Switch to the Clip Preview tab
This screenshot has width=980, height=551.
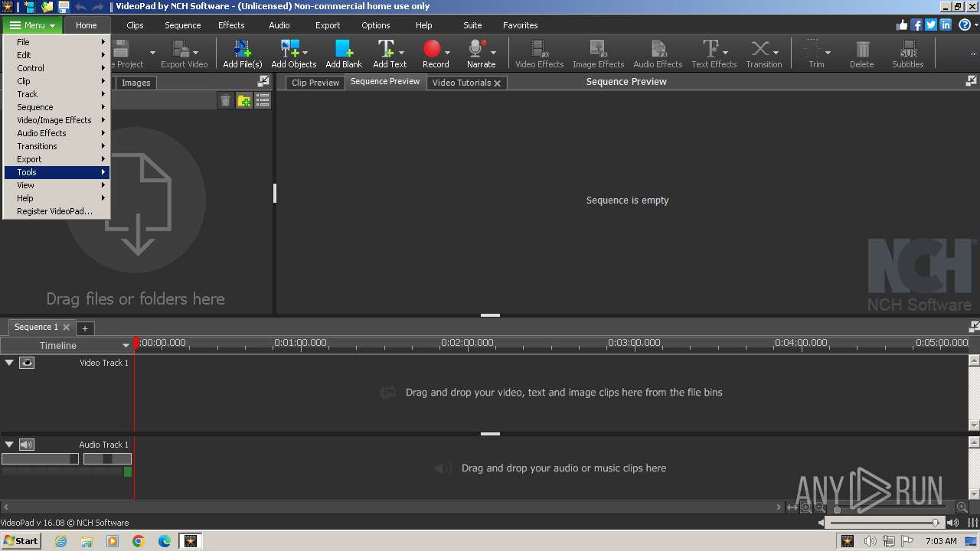(x=315, y=83)
